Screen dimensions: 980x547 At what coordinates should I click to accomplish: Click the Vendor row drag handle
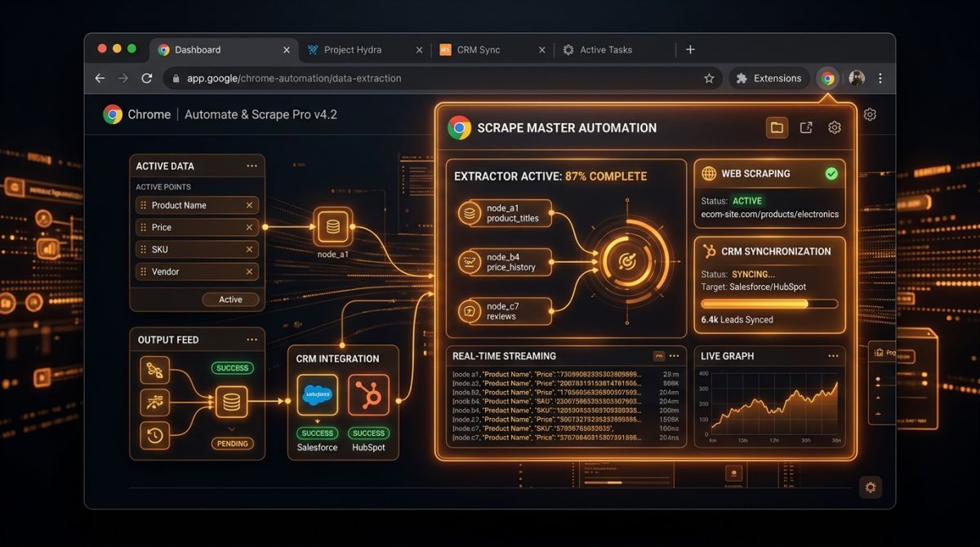144,272
